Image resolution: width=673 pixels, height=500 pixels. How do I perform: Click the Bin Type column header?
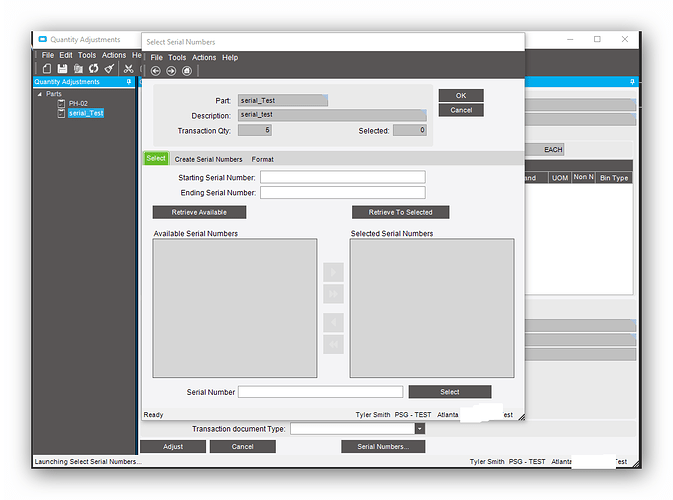pyautogui.click(x=614, y=178)
